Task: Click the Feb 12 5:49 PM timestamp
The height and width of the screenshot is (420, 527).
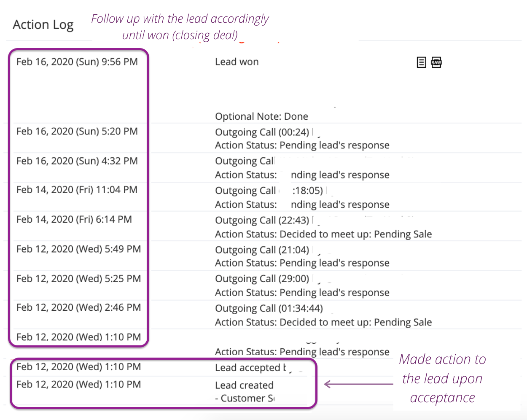Action: [x=78, y=249]
